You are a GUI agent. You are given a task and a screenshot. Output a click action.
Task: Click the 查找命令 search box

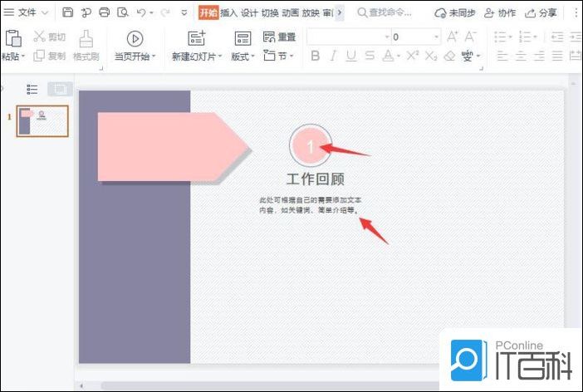385,12
